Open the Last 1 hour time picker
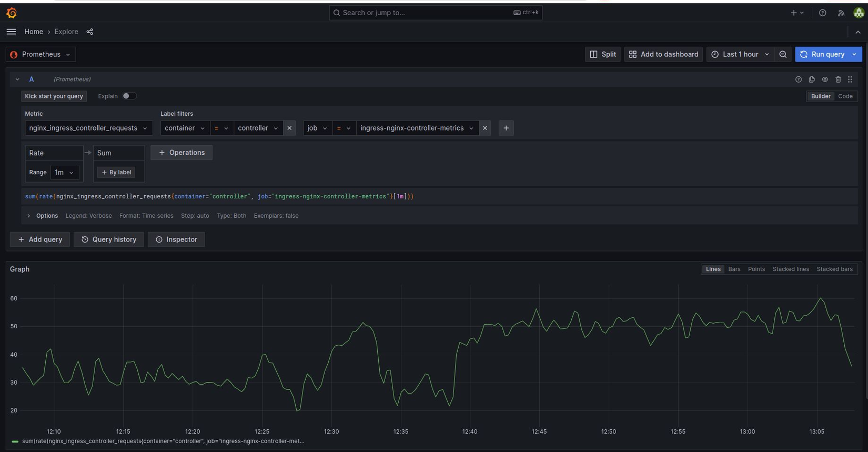The width and height of the screenshot is (868, 452). 740,54
